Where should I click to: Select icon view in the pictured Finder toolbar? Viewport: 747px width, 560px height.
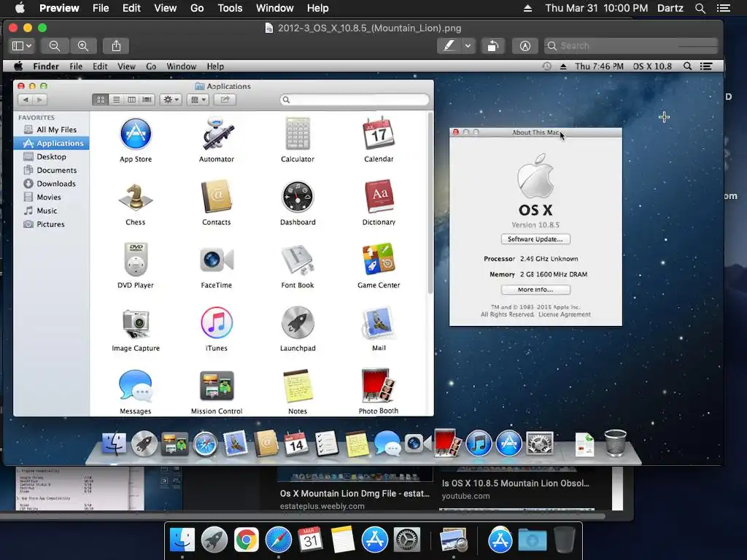click(x=101, y=99)
